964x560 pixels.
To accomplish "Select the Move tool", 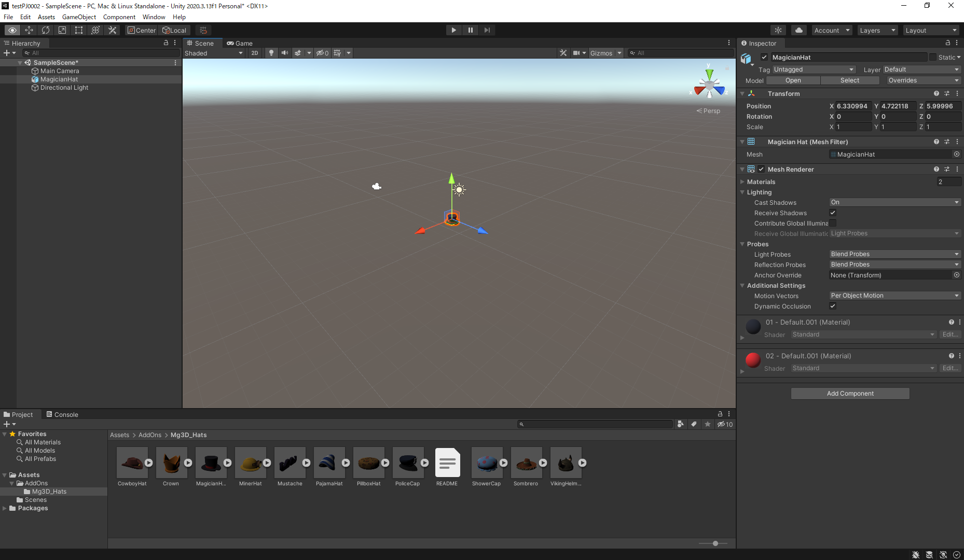I will [x=29, y=30].
